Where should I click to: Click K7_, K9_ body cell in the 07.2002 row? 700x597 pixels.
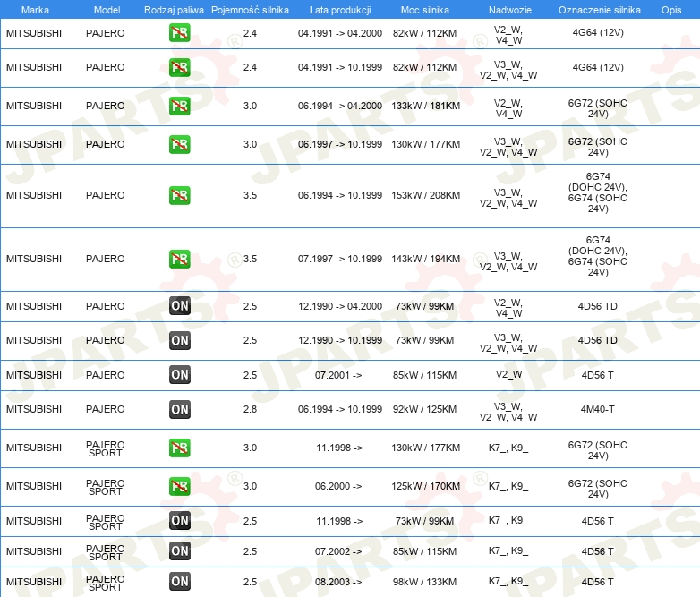(x=508, y=550)
